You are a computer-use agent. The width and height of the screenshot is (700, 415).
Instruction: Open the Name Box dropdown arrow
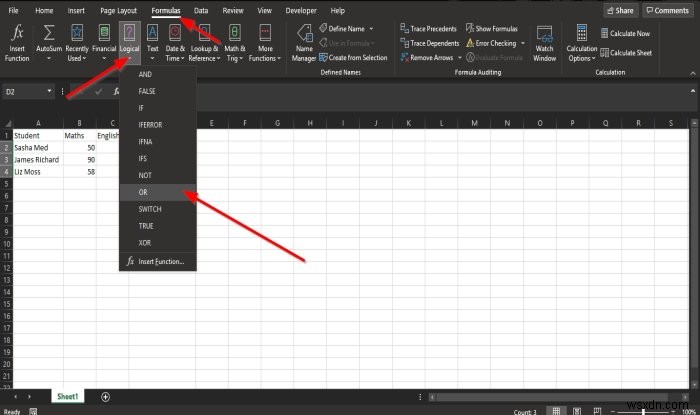(x=49, y=91)
